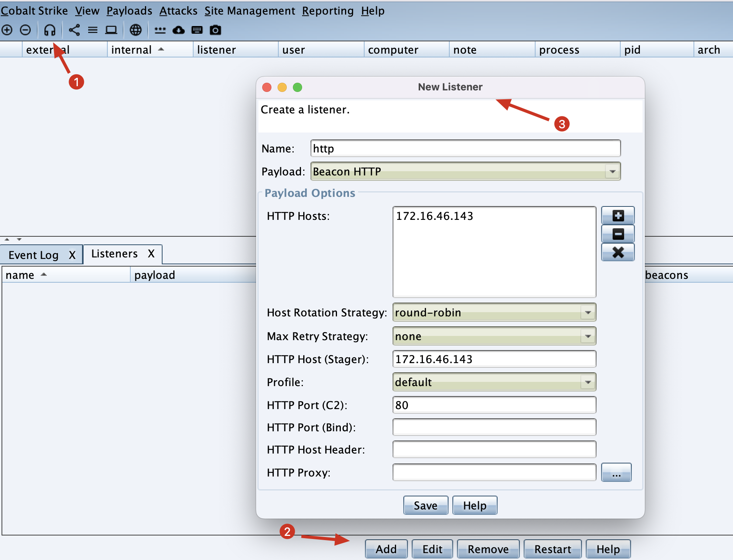733x560 pixels.
Task: Click the HTTP Host (Stager) field
Action: pyautogui.click(x=494, y=359)
